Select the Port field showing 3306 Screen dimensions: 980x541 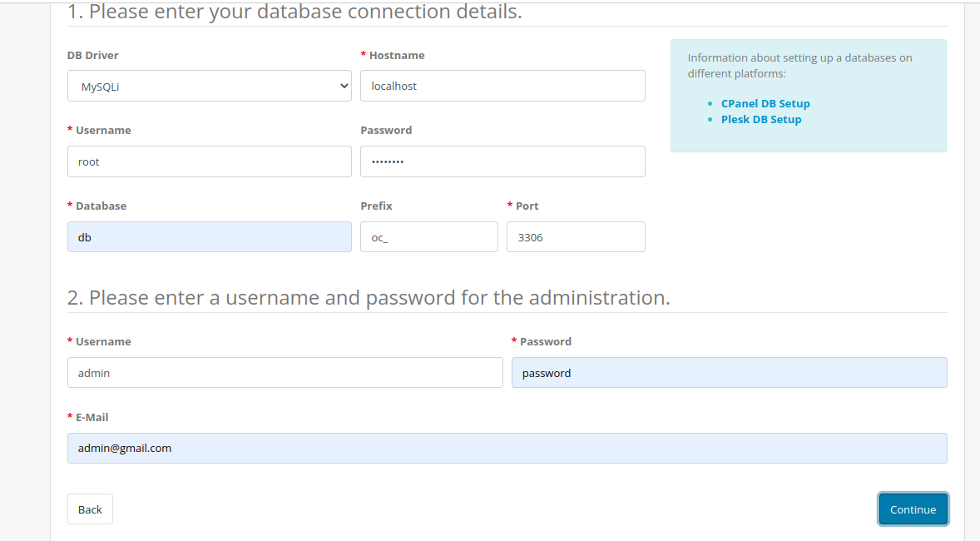575,236
